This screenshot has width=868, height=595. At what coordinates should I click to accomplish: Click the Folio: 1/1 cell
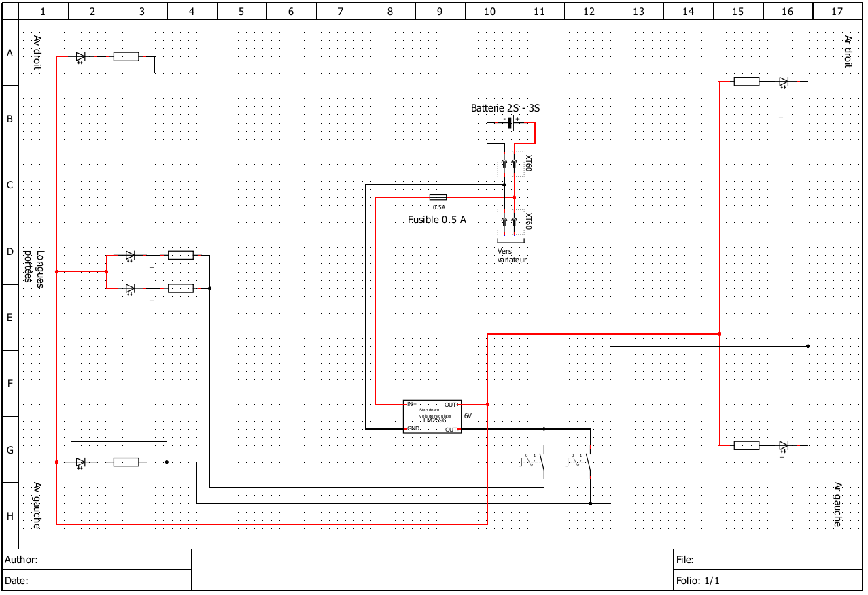(769, 581)
